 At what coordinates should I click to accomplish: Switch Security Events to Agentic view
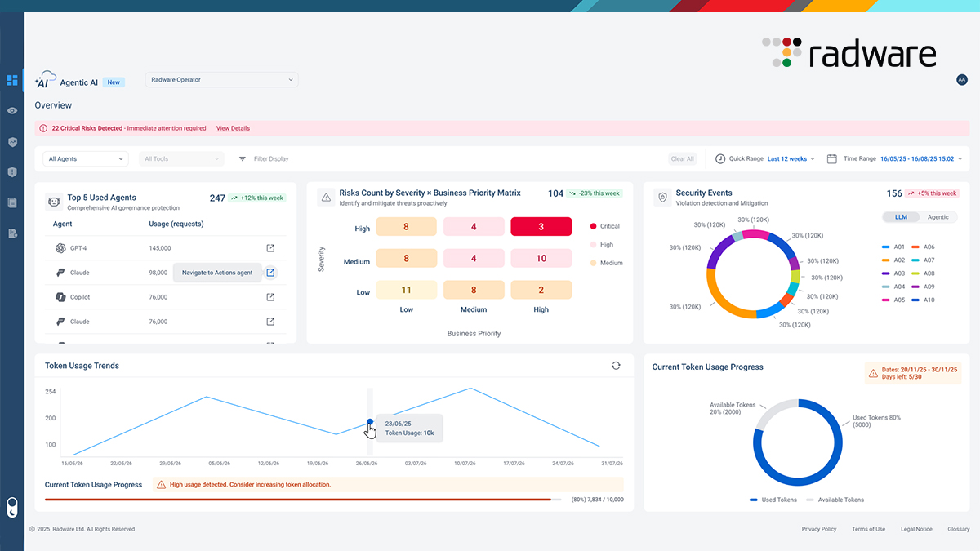938,217
